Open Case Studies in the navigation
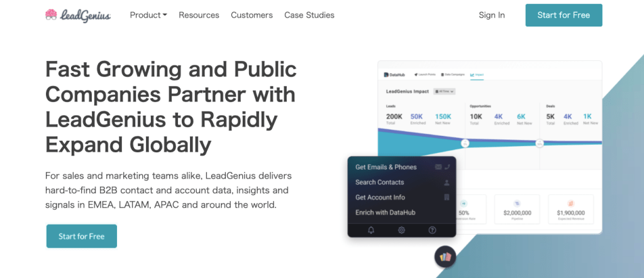The image size is (644, 278). coord(309,15)
